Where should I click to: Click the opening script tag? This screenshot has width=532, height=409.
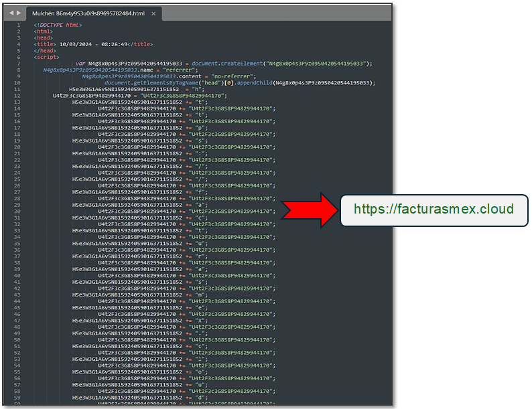(46, 57)
